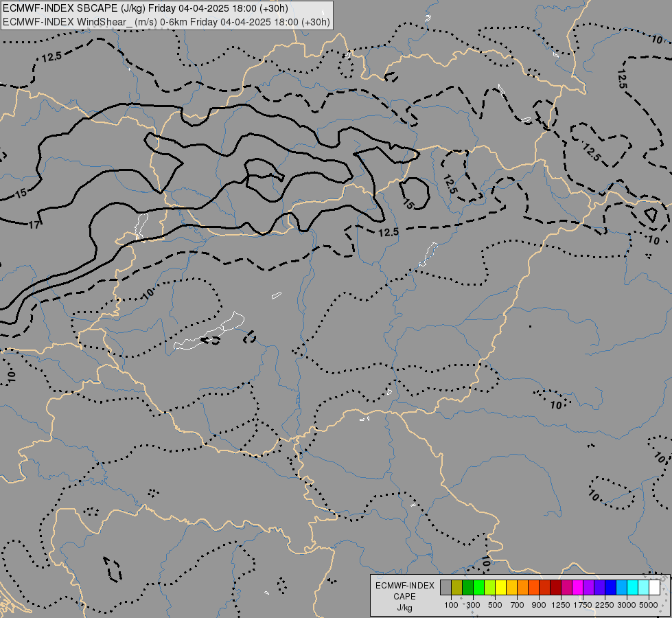
Task: Select the lime yellow-green legend swatch
Action: pyautogui.click(x=490, y=587)
